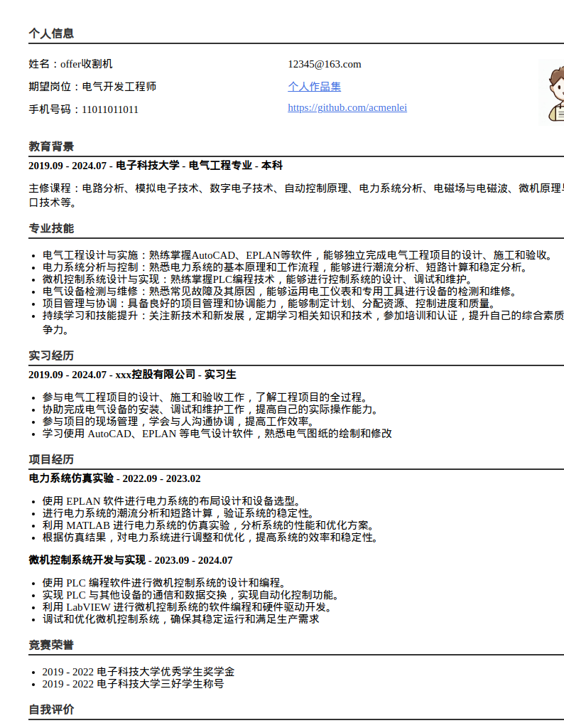
Task: Click bullet 利用 LabVIEW 进行微机控制系统
Action: tap(188, 607)
